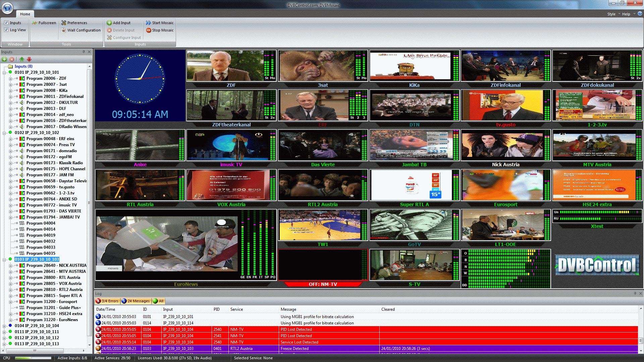Toggle the Log View checkbox
The image size is (644, 362).
6,30
